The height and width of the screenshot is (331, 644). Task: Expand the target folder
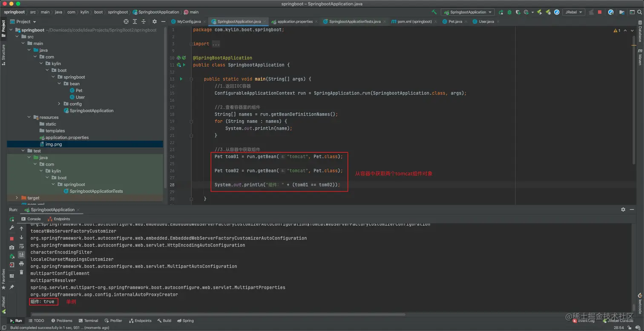17,198
